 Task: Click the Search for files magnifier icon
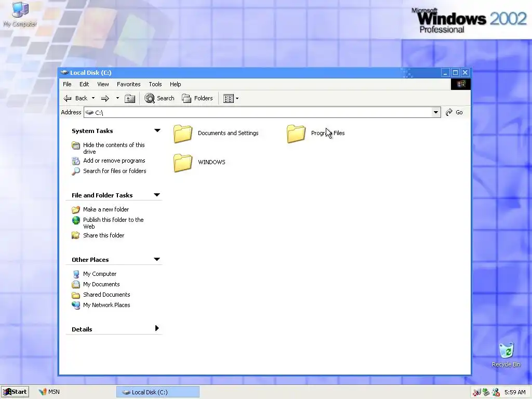[x=76, y=171]
